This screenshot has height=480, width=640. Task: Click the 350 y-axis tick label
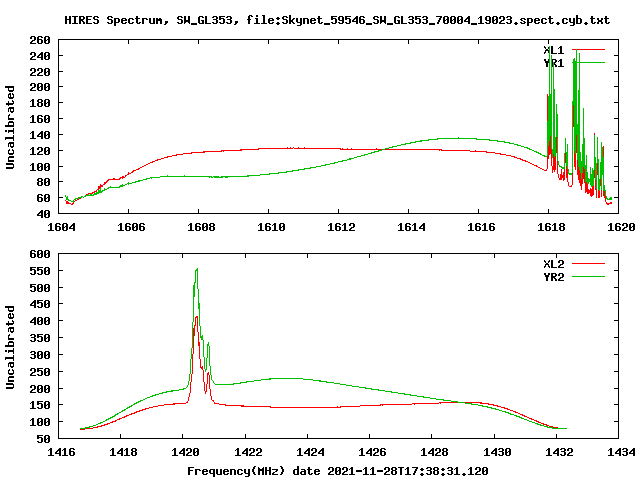(x=40, y=338)
